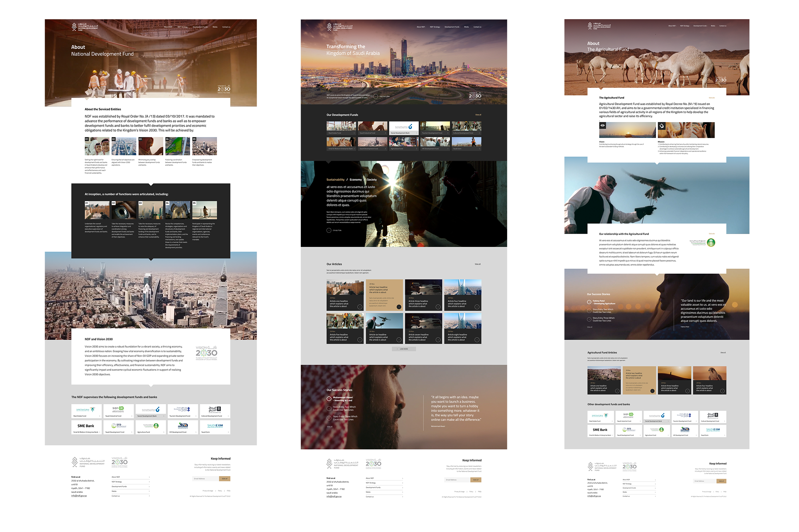Click Contact us in the top menu
This screenshot has height=532, width=799.
[x=226, y=27]
